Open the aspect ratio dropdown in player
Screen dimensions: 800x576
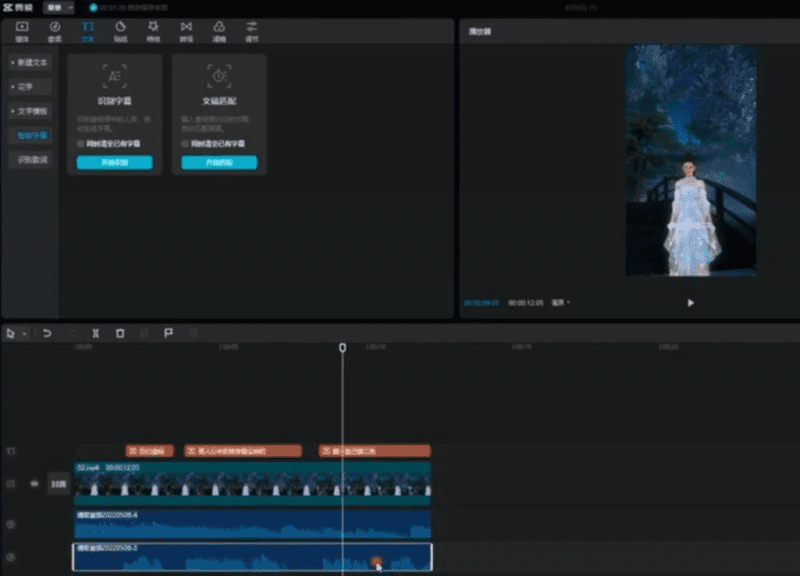click(x=562, y=302)
